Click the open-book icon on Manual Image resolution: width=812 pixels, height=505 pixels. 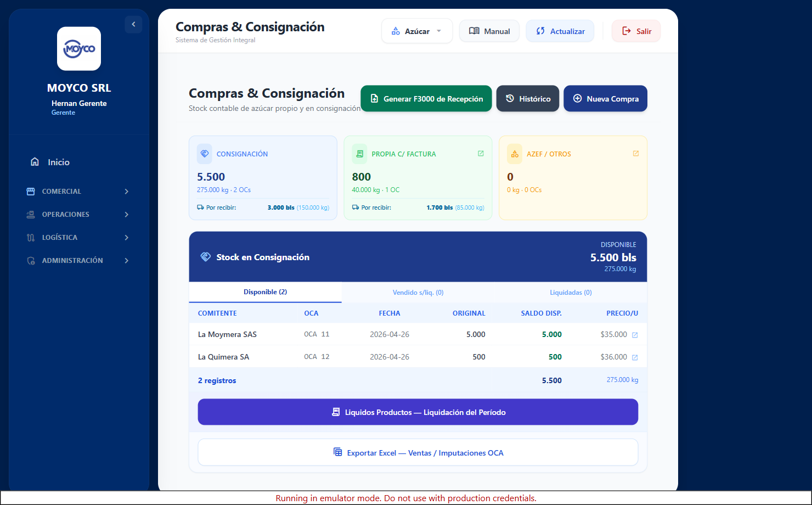click(474, 31)
